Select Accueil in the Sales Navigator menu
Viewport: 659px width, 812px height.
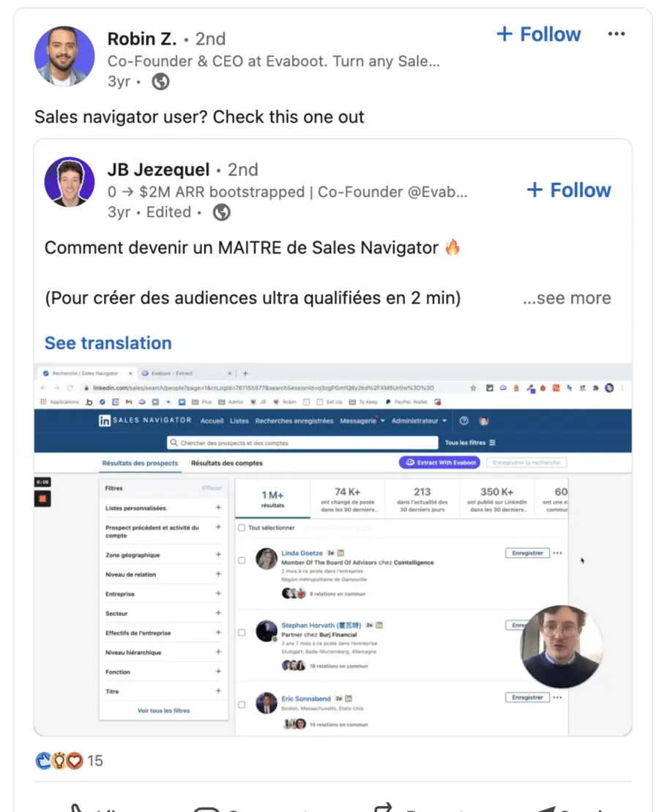pos(211,422)
